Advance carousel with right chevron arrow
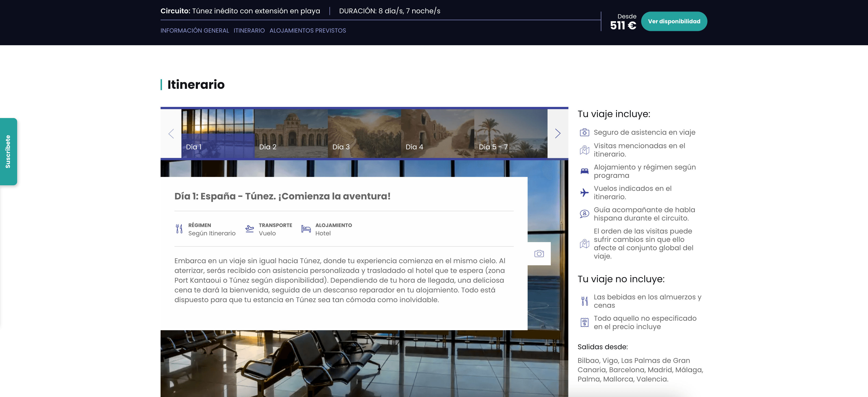Screen dimensions: 868x397 tap(558, 134)
